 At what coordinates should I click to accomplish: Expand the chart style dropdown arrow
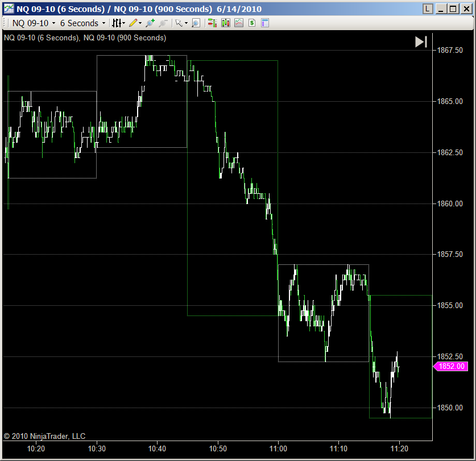coord(124,23)
